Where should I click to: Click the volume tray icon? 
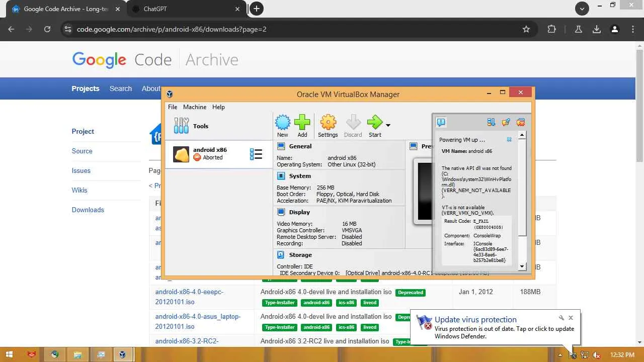pos(597,355)
